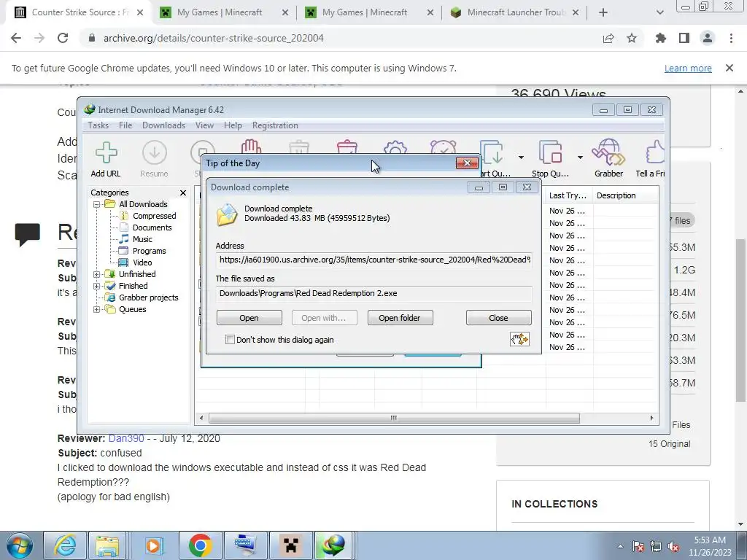Switch to Minecraft Launcher Troubleshooting tab
The height and width of the screenshot is (560, 747).
coord(516,12)
